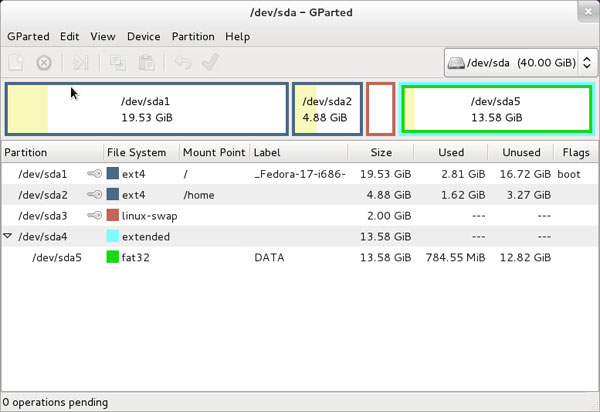The image size is (600, 412).
Task: Click the hard disk icon in device selector
Action: pyautogui.click(x=456, y=63)
